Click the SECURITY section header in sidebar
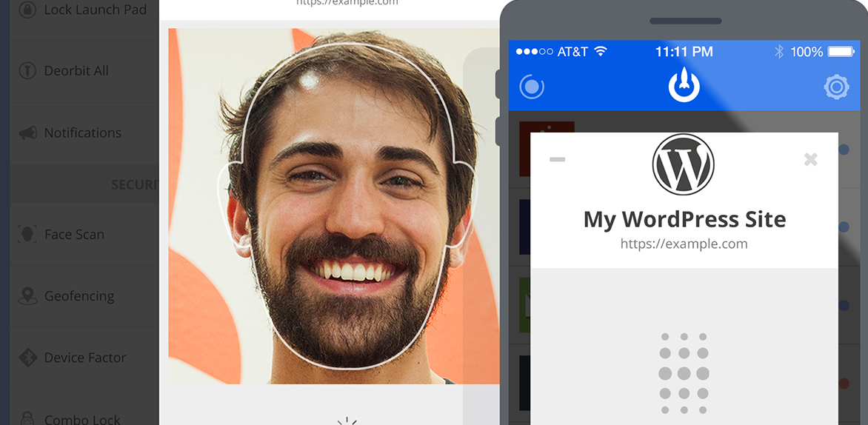 135,185
